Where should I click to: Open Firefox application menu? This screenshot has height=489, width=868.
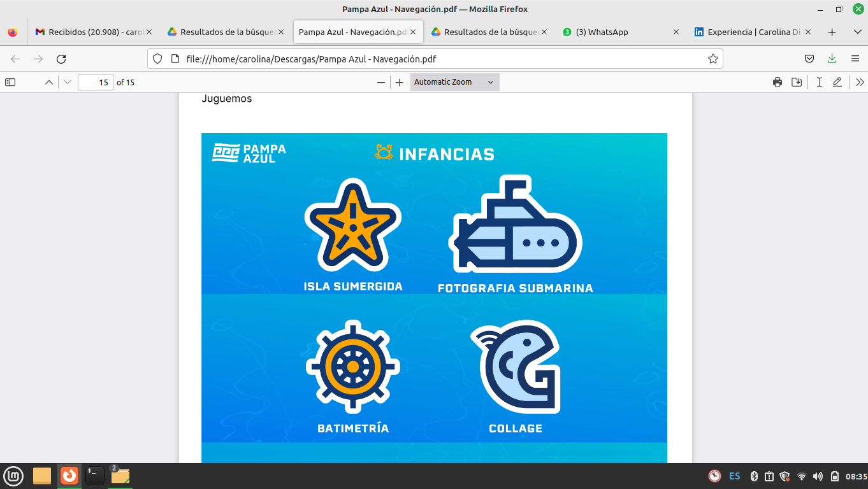pyautogui.click(x=855, y=59)
